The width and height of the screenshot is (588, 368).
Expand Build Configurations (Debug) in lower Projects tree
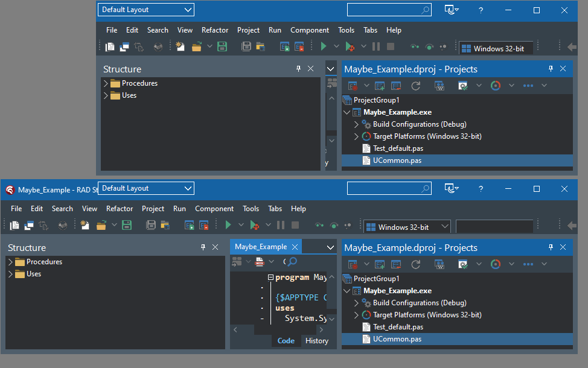point(356,303)
